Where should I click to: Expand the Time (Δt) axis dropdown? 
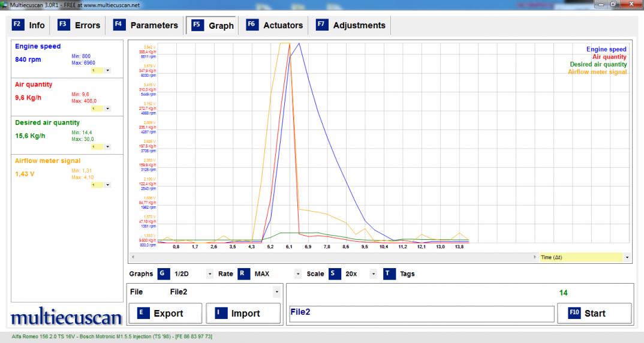pyautogui.click(x=627, y=257)
